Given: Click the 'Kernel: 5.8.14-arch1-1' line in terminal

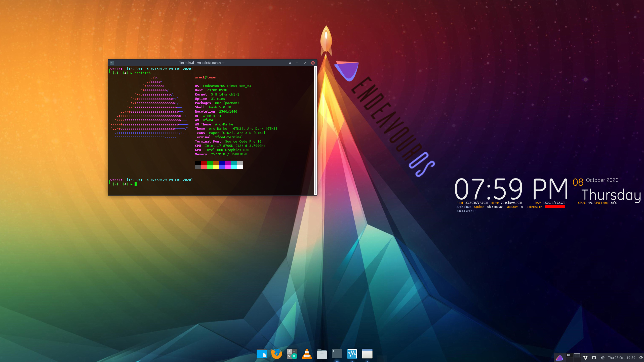Looking at the screenshot, I should pos(217,95).
